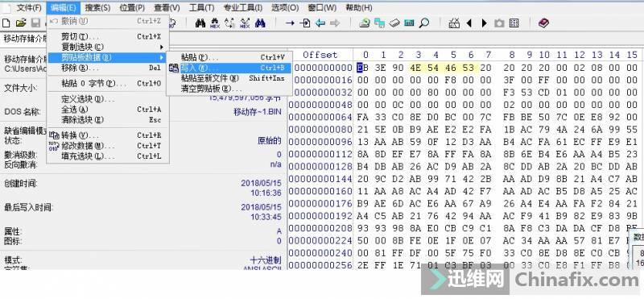Click the Replace Hex Values icon
The width and height of the screenshot is (644, 299).
tap(245, 23)
